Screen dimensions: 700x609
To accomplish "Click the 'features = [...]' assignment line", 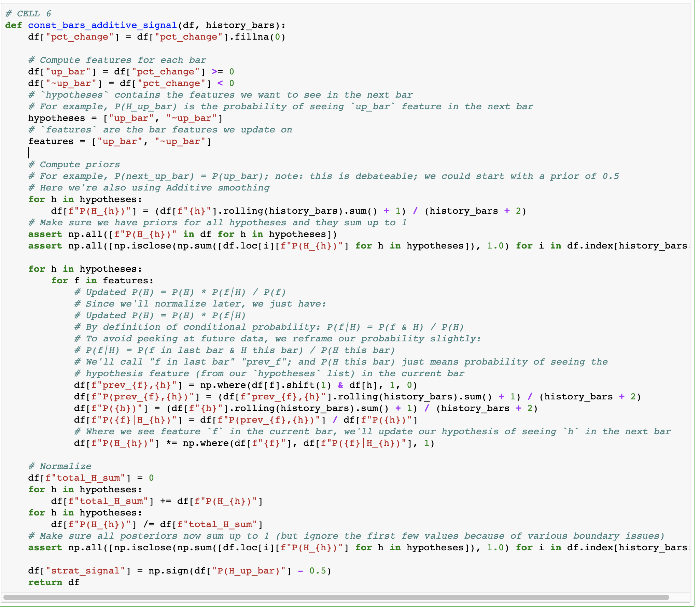I will coord(120,141).
